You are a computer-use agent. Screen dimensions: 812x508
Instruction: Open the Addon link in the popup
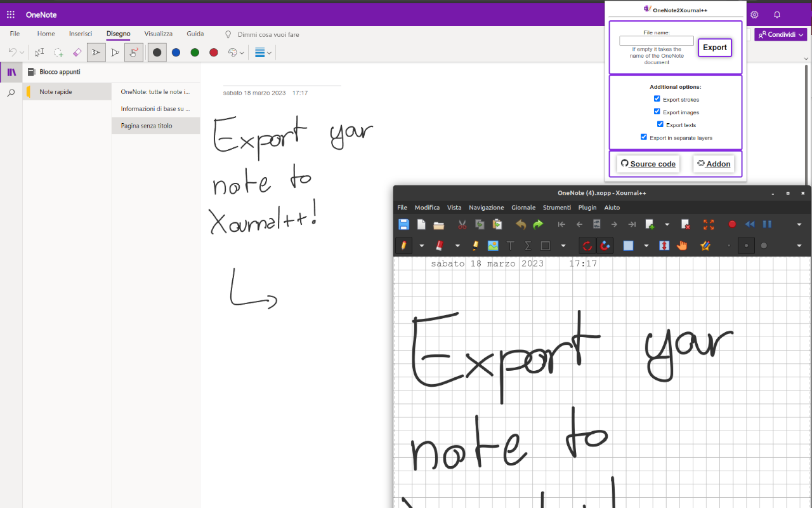(714, 164)
